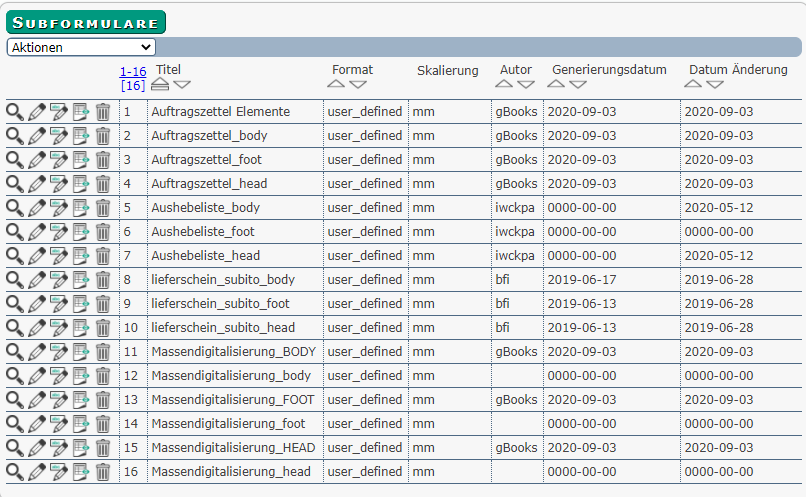This screenshot has height=497, width=806.
Task: Click plain pencil icon in Auftragszettel_foot row
Action: (x=36, y=160)
